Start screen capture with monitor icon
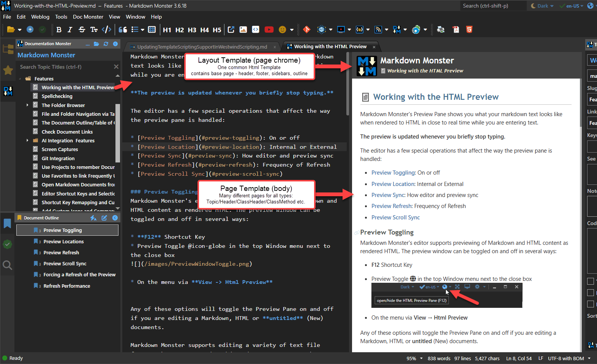597x364 pixels. 341,30
